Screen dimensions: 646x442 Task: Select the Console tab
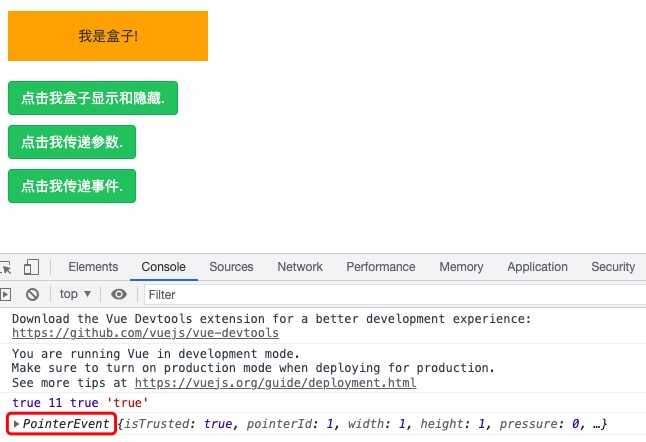point(163,267)
